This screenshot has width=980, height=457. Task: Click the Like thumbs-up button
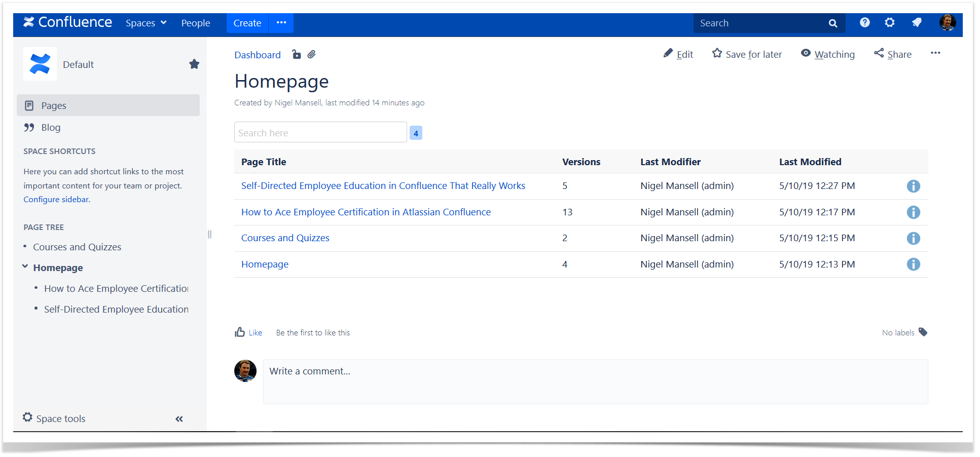coord(248,332)
